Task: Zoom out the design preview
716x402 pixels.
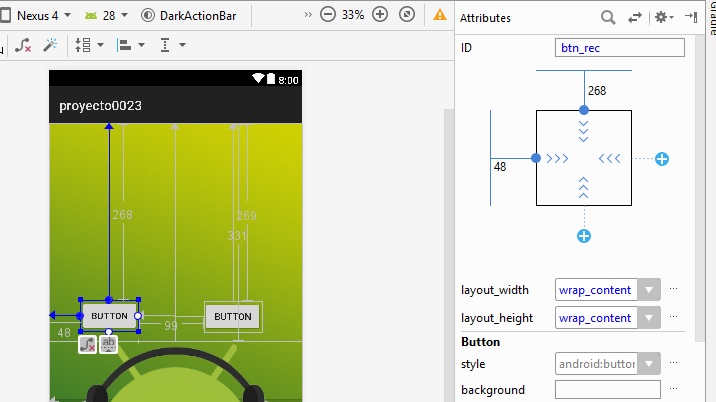Action: pos(327,15)
